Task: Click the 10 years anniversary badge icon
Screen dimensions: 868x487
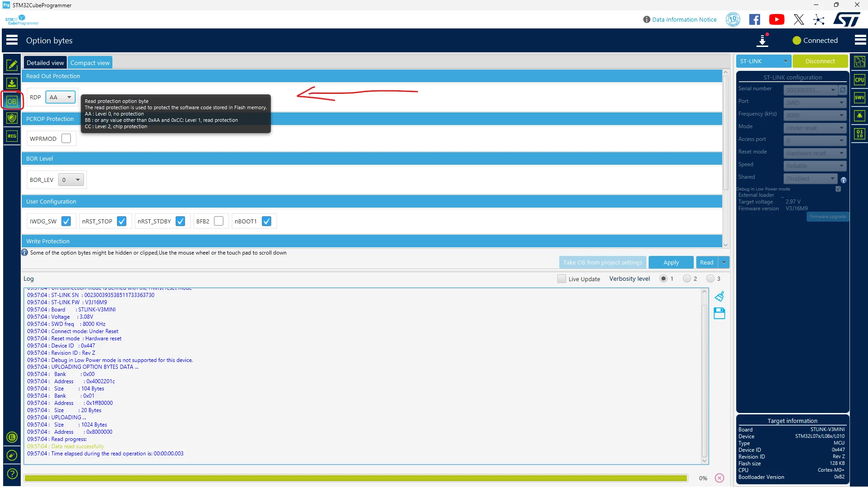Action: [x=733, y=19]
